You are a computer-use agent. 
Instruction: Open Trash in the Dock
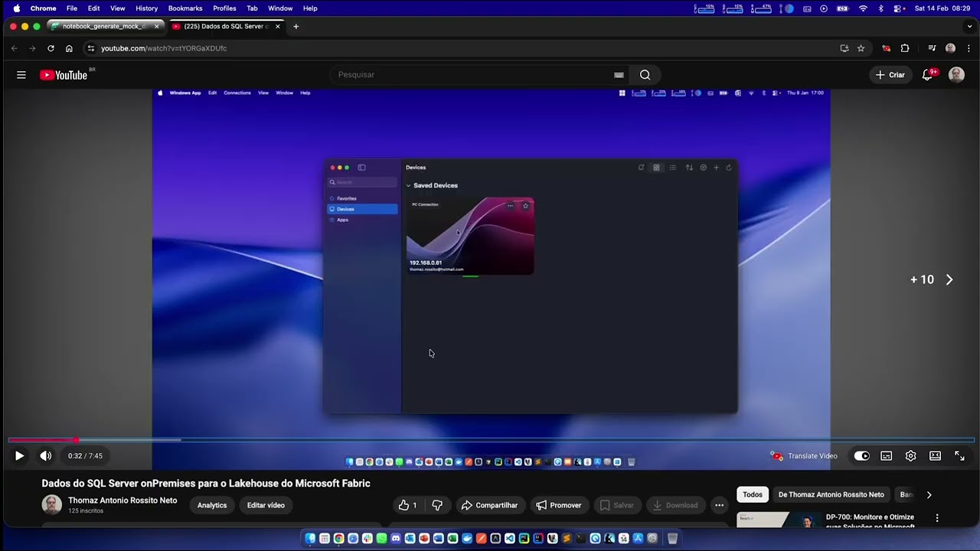pos(672,539)
